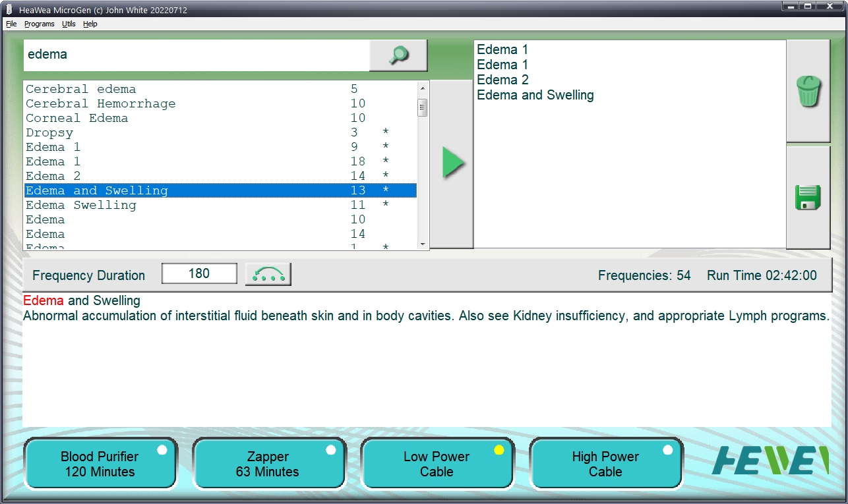Select Edema 2 in the queued programs list

[502, 80]
